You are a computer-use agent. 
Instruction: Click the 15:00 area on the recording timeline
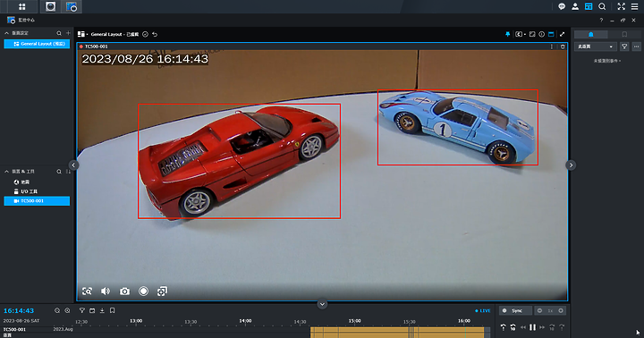pos(355,321)
